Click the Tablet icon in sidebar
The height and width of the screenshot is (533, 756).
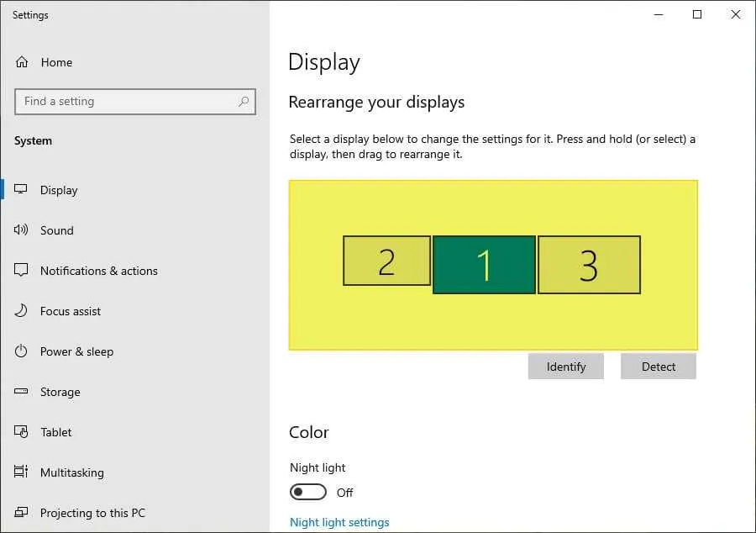pos(21,431)
